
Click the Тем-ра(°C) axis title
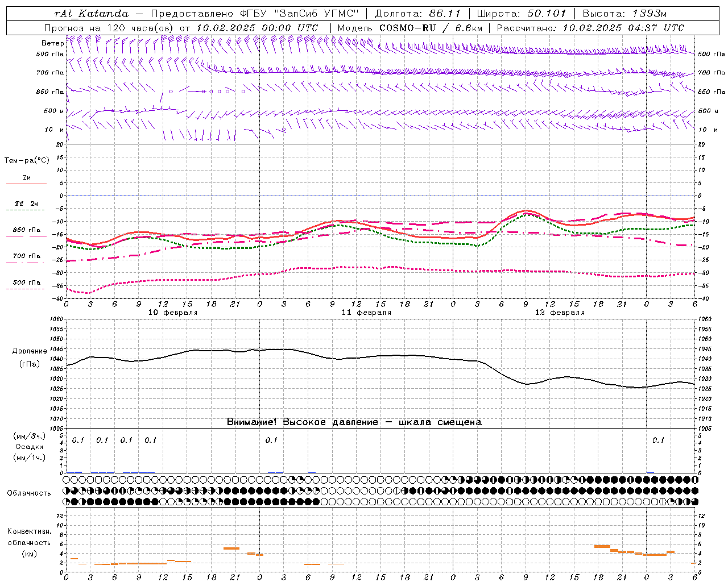click(x=27, y=161)
